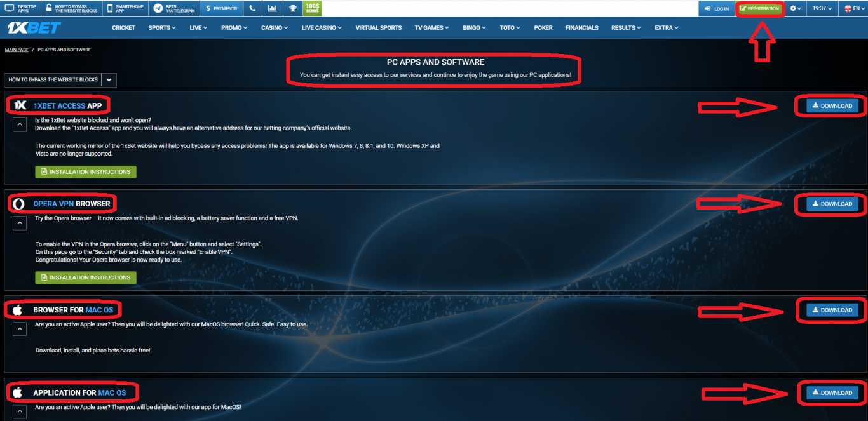
Task: Click the phone callback icon
Action: pyautogui.click(x=252, y=8)
